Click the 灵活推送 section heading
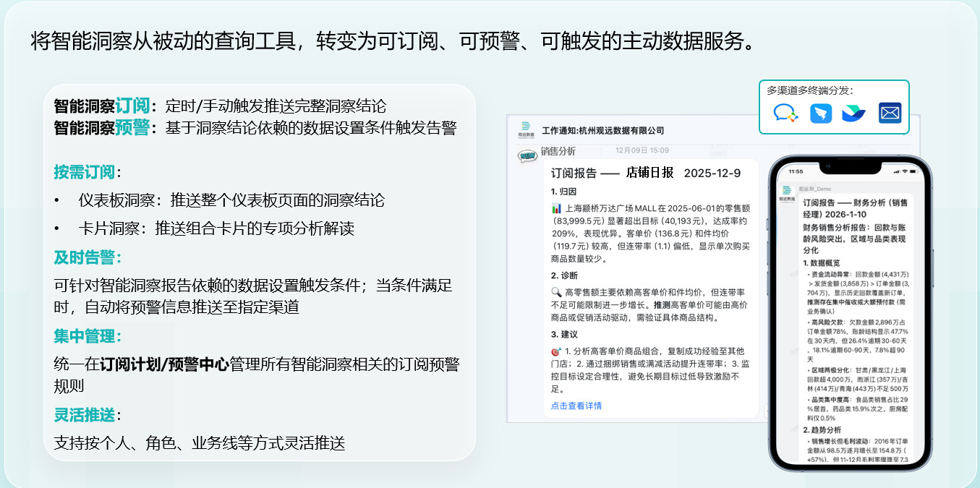Image resolution: width=980 pixels, height=488 pixels. click(84, 415)
